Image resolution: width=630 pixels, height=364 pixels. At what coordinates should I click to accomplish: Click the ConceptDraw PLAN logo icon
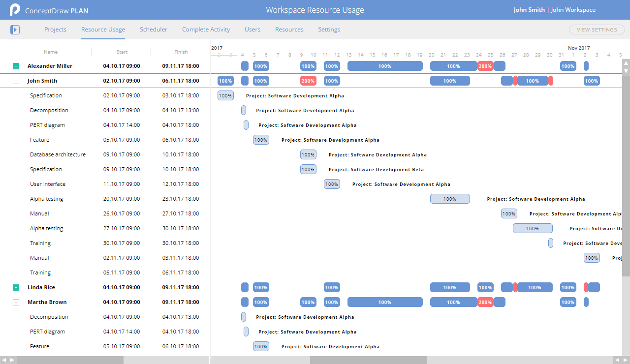(x=14, y=10)
